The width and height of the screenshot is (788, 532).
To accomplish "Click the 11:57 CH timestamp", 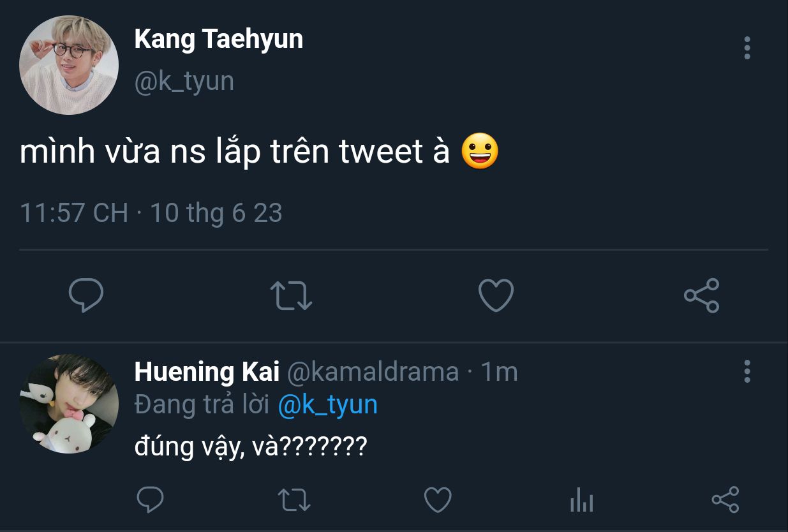I will point(73,212).
